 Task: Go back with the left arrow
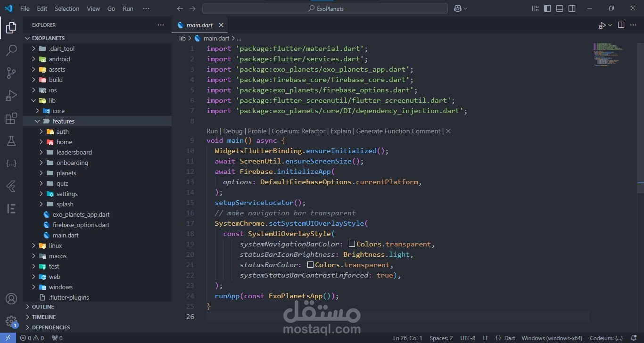tap(180, 8)
